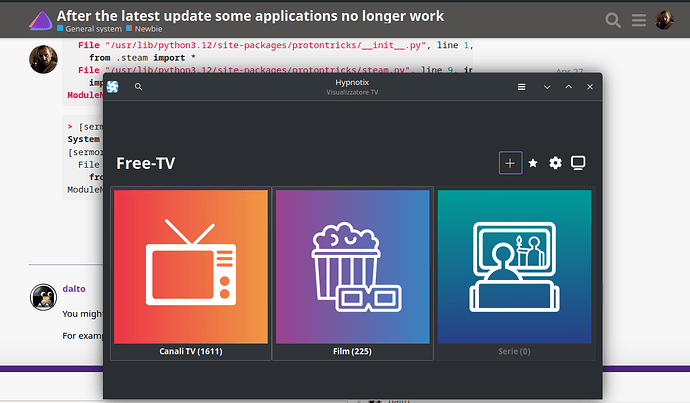The width and height of the screenshot is (690, 403).
Task: Maximize Hypnotix window with up chevron
Action: (569, 87)
